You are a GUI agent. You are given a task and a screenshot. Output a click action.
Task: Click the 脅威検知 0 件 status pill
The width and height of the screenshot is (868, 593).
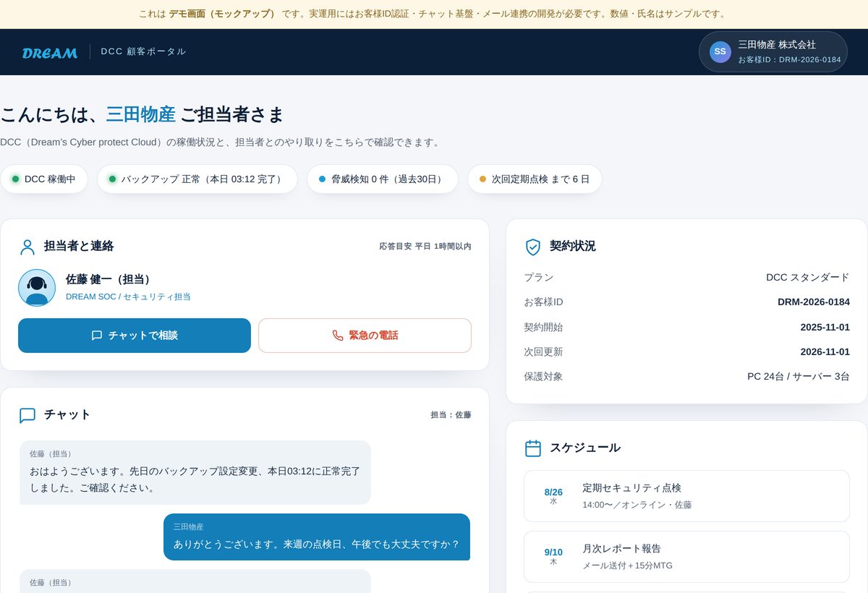[x=383, y=179]
